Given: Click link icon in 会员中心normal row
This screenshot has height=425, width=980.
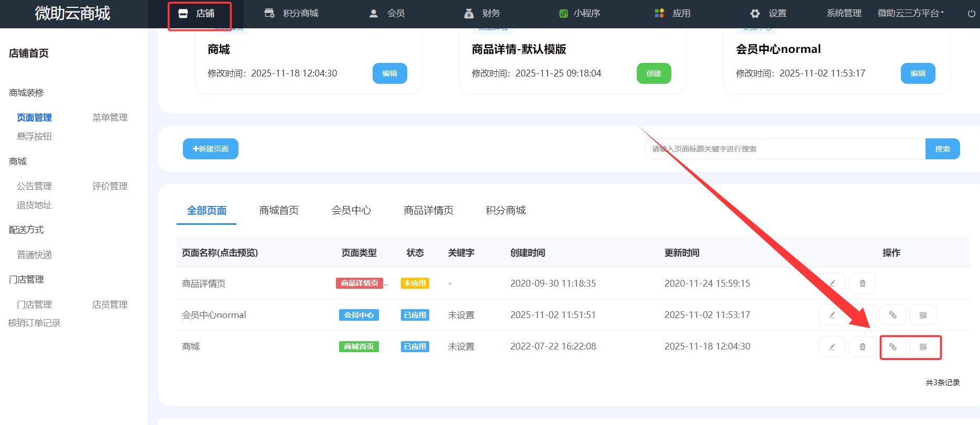Looking at the screenshot, I should point(892,315).
